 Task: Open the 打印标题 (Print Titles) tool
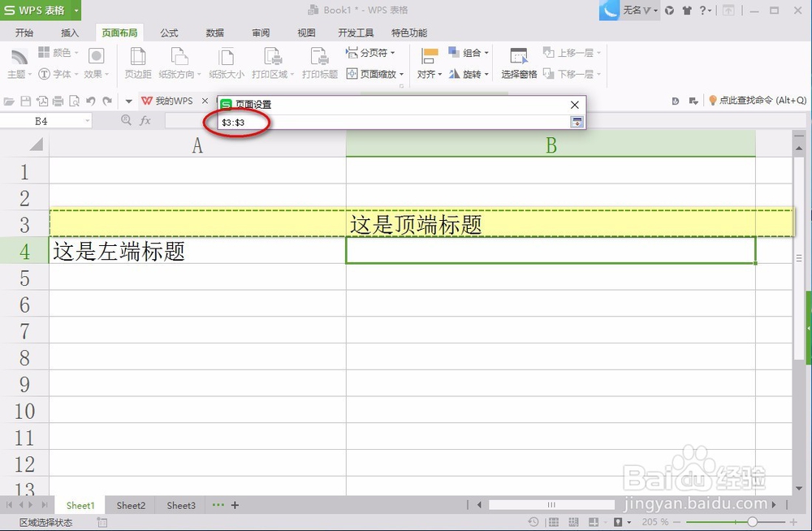319,63
